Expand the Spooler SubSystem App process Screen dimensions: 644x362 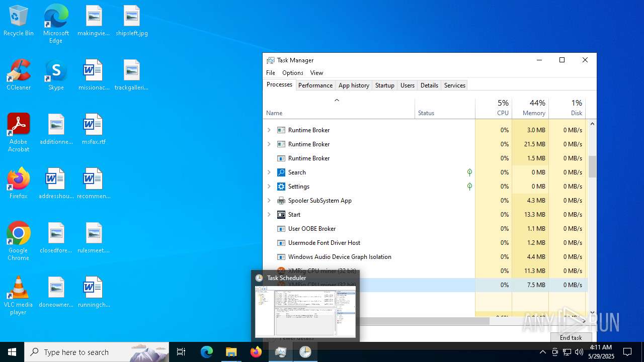click(x=269, y=200)
